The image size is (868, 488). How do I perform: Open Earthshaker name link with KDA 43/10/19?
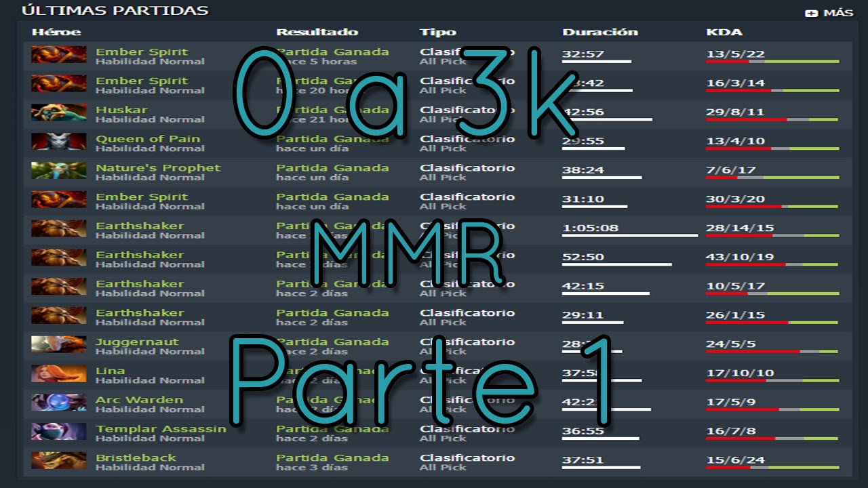pyautogui.click(x=140, y=255)
